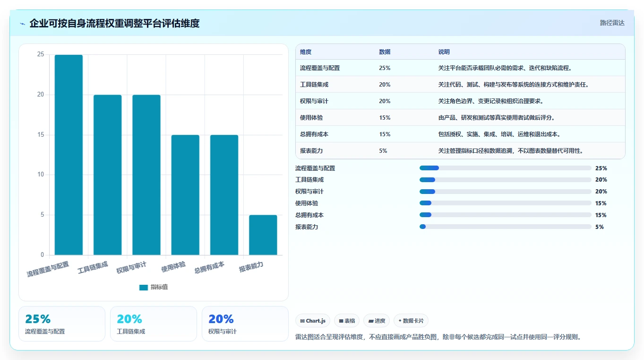Click the description starting 关注平台能否承载
The height and width of the screenshot is (360, 644).
505,68
